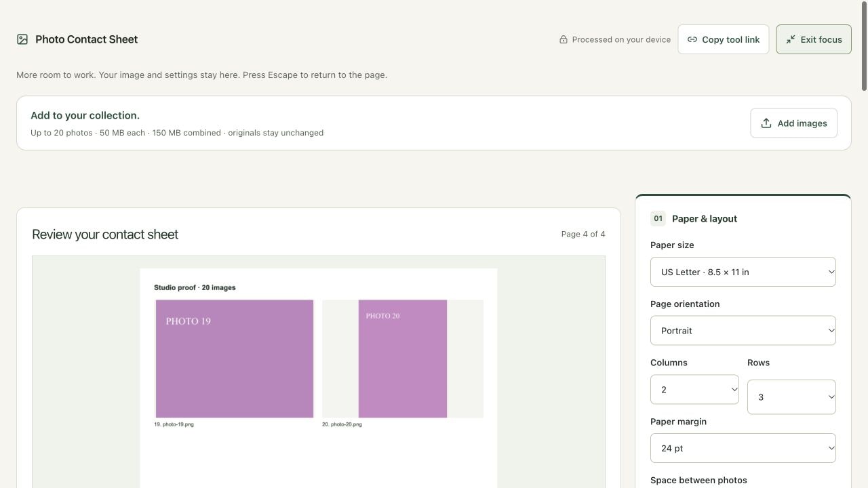This screenshot has width=868, height=488.
Task: Exit focus mode
Action: click(x=814, y=39)
